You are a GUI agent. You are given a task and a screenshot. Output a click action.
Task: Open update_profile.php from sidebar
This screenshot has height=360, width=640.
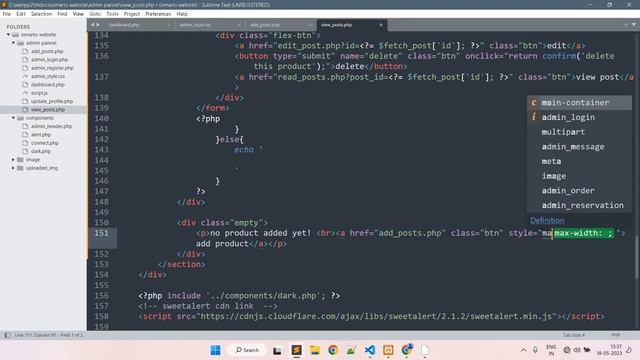coord(52,101)
